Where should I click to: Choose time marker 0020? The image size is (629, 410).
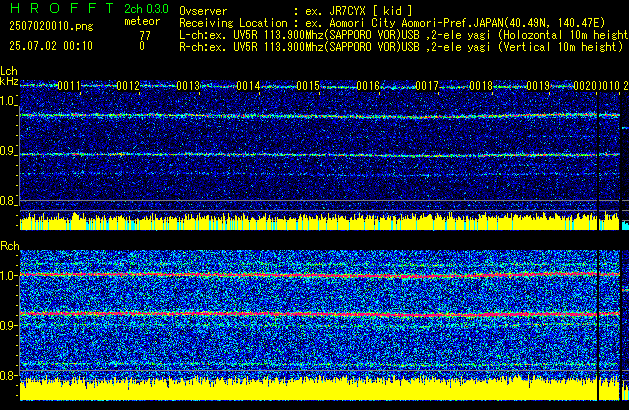coord(585,86)
